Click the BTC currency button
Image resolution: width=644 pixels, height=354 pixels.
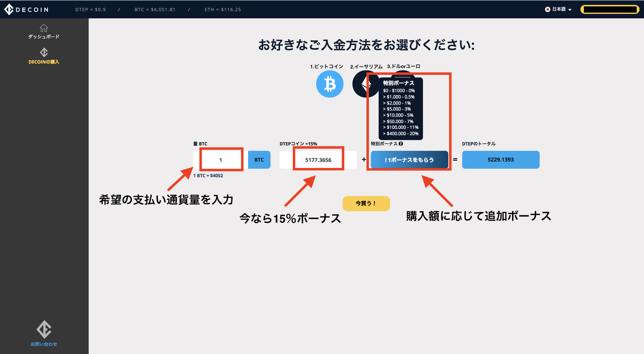[x=259, y=160]
